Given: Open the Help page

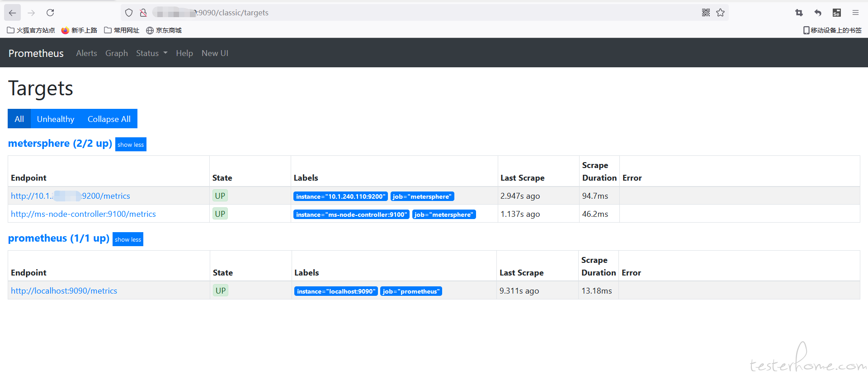Looking at the screenshot, I should pyautogui.click(x=184, y=53).
